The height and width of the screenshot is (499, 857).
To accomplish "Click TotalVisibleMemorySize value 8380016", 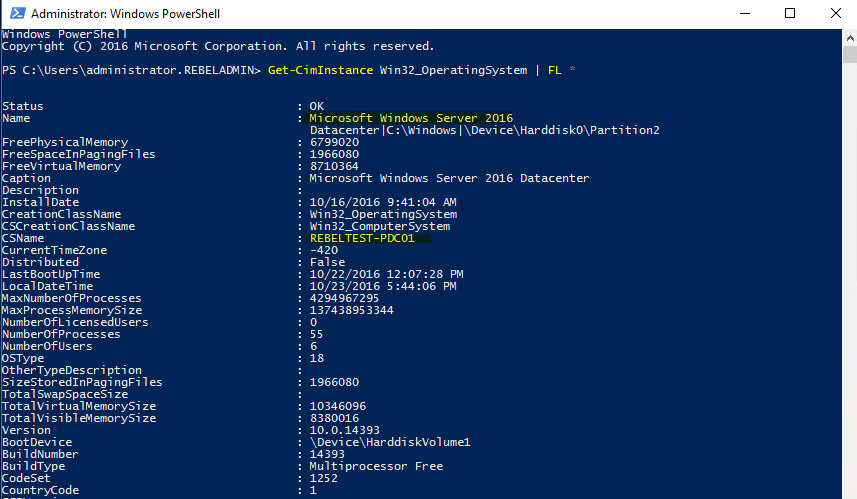I will [334, 419].
